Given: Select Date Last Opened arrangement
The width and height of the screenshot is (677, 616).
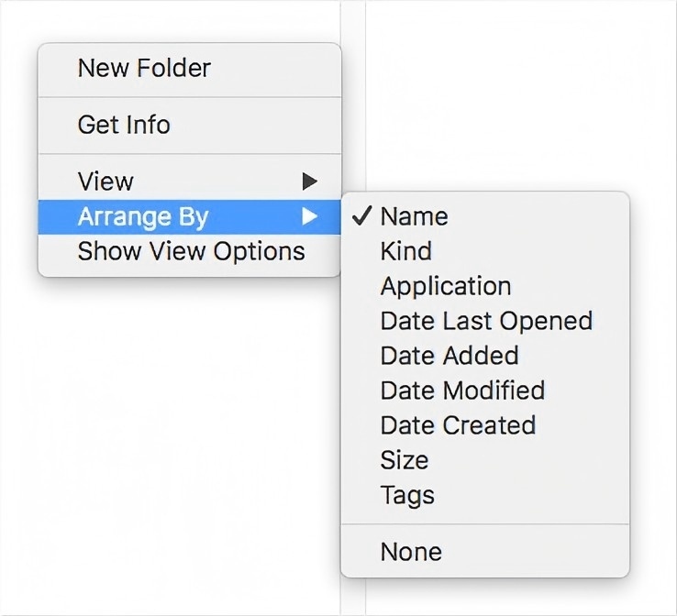Looking at the screenshot, I should (486, 321).
